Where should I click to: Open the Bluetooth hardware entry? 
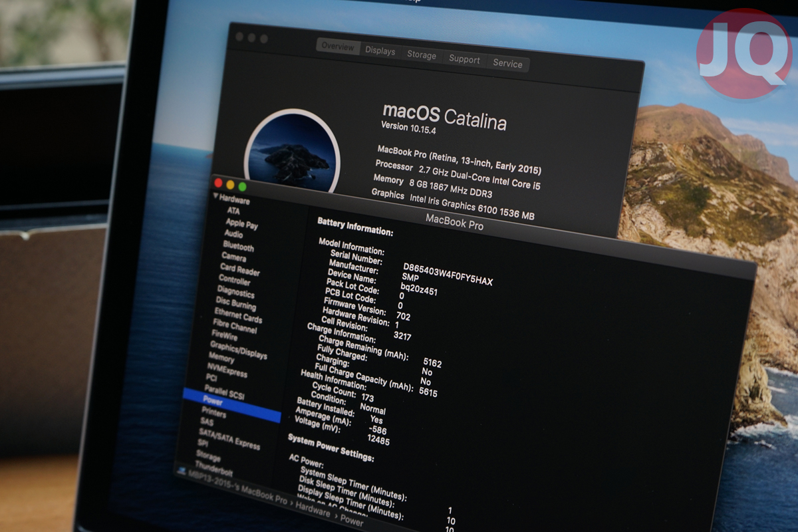(x=239, y=247)
